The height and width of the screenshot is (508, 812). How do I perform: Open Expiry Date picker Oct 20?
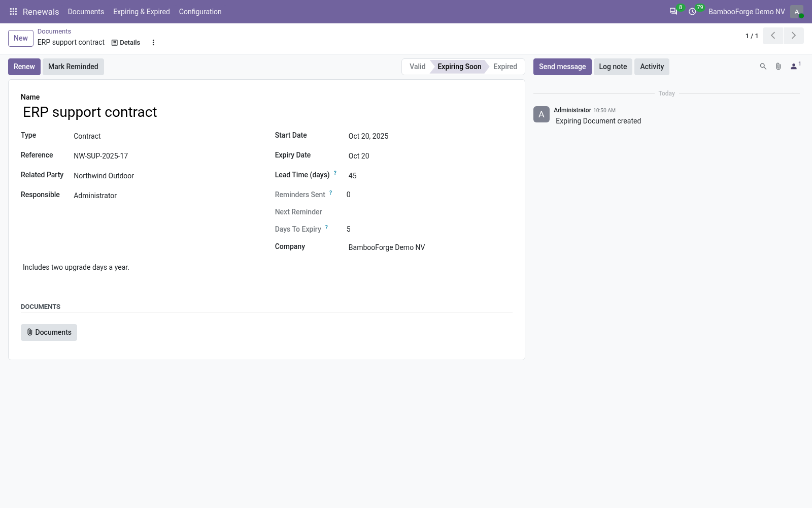429,156
